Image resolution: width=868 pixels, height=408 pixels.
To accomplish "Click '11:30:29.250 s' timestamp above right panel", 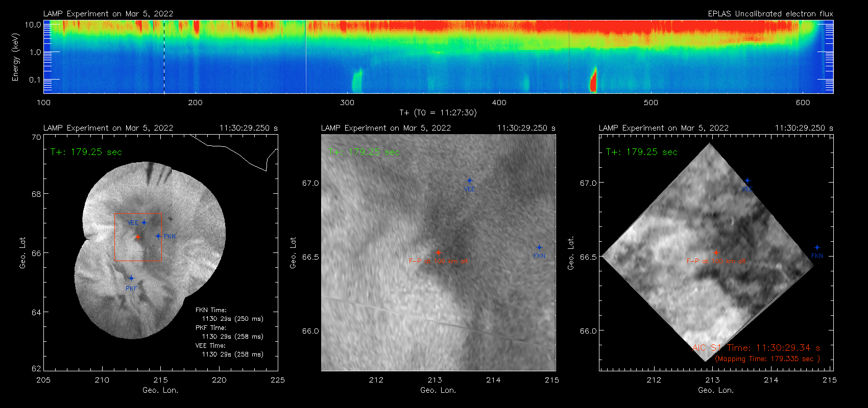I will tap(804, 128).
